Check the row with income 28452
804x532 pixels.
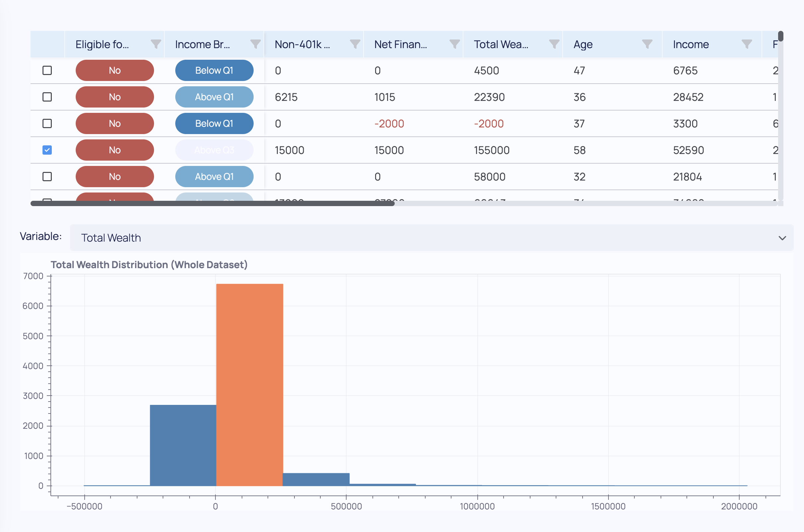47,97
